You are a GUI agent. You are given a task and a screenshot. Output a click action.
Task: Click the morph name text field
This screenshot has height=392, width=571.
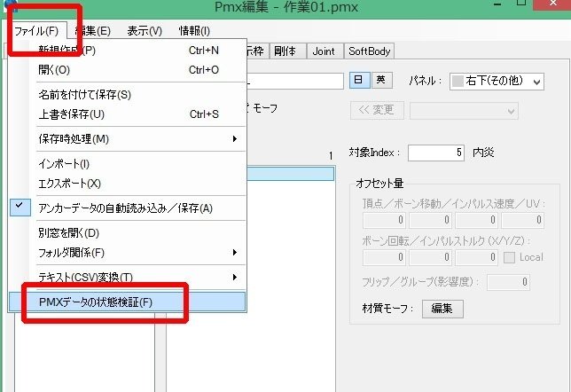point(295,81)
